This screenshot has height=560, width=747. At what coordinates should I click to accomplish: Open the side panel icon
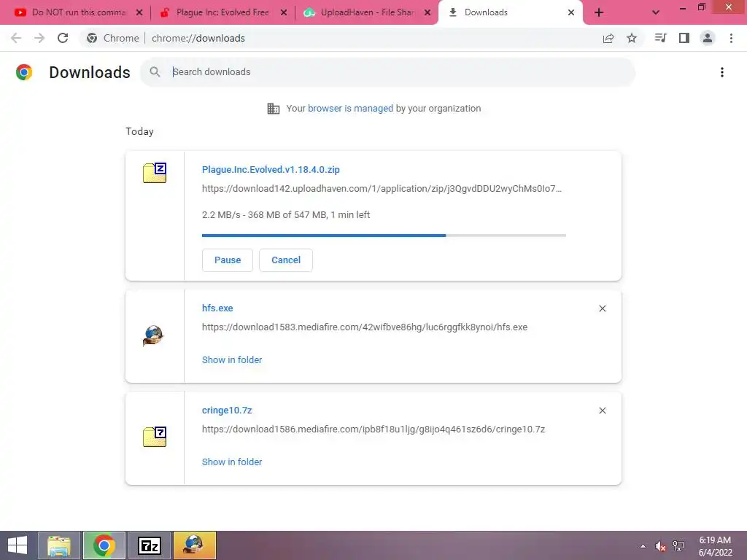click(x=684, y=38)
